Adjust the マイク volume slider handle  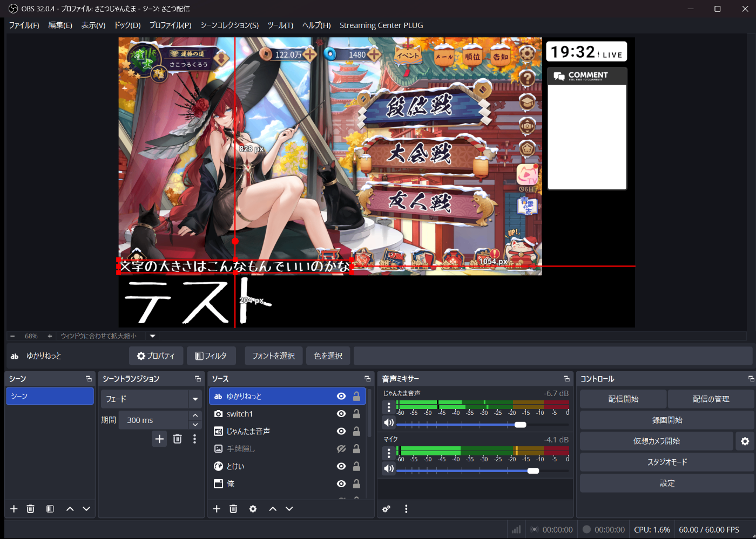533,471
